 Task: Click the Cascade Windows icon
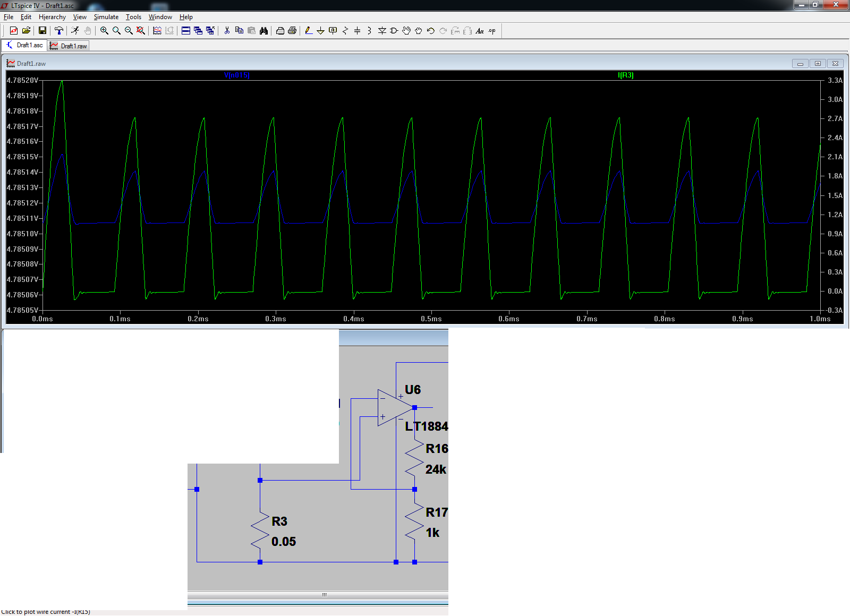(x=198, y=31)
